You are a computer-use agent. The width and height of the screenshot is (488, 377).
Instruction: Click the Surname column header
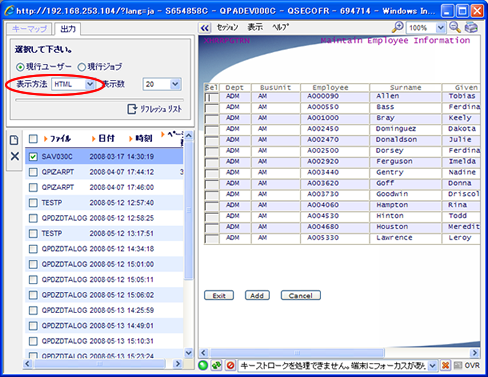pyautogui.click(x=405, y=88)
